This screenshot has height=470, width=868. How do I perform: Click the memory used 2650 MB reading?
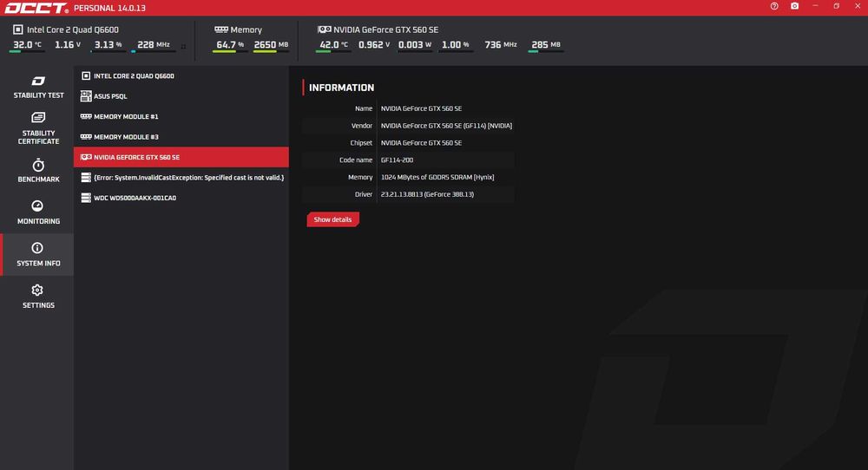click(x=271, y=45)
